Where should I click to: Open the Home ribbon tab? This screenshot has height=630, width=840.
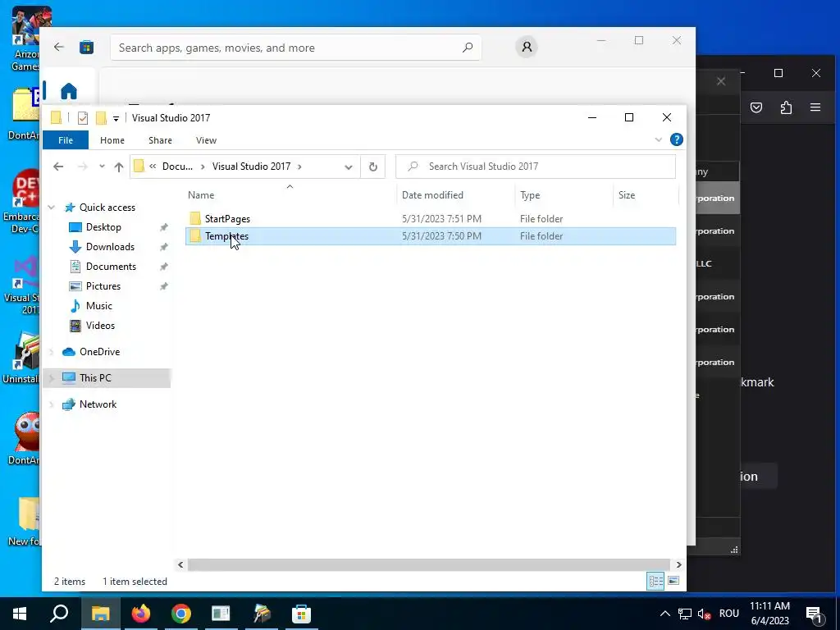pyautogui.click(x=112, y=140)
